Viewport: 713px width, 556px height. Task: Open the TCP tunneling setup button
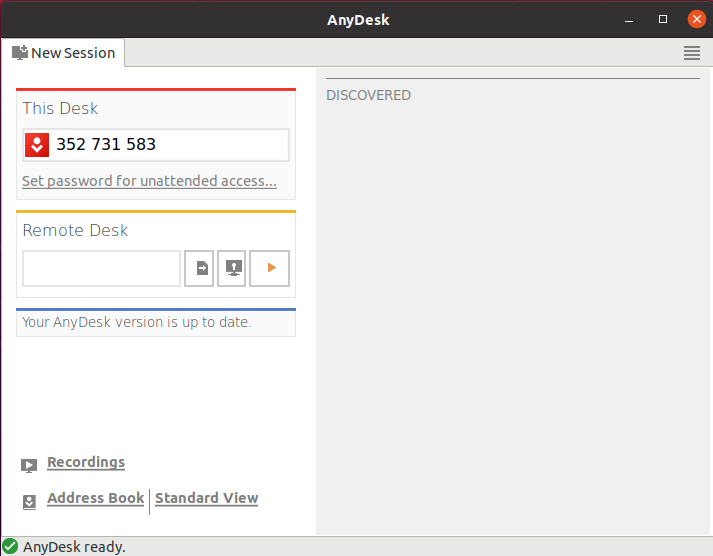[231, 268]
